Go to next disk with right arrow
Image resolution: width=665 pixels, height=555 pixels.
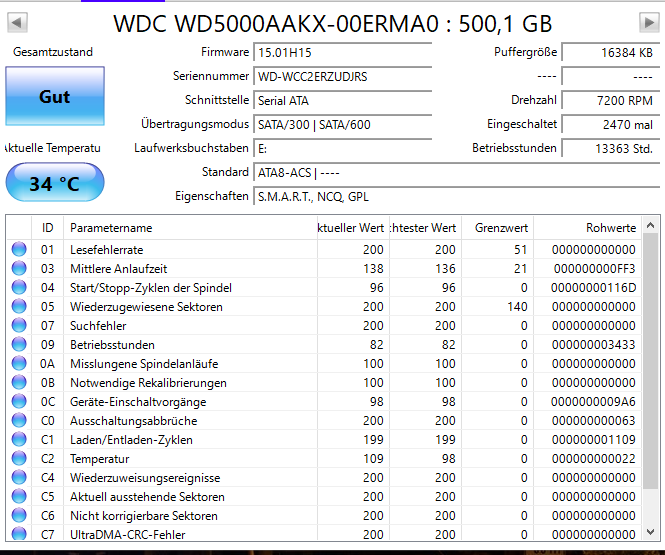point(649,22)
